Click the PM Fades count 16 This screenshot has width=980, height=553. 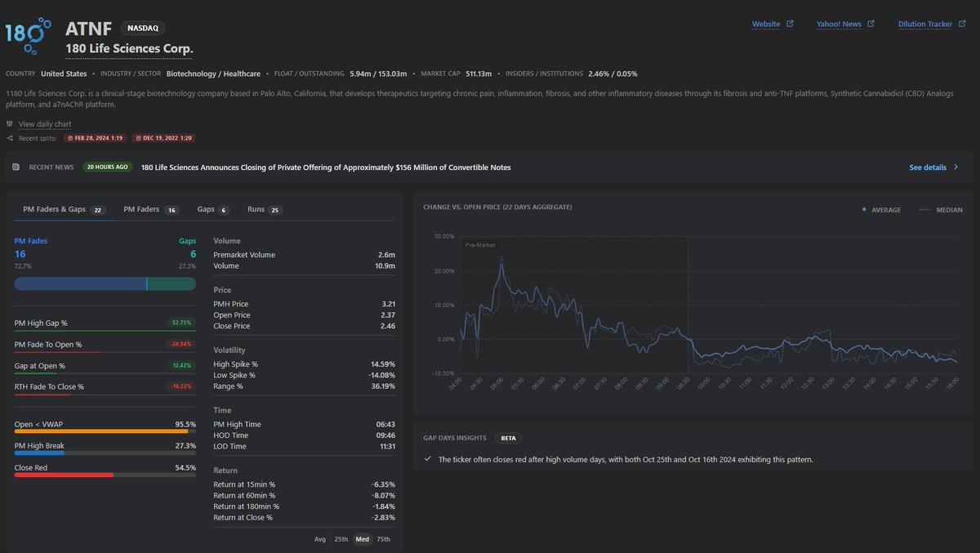pos(20,254)
